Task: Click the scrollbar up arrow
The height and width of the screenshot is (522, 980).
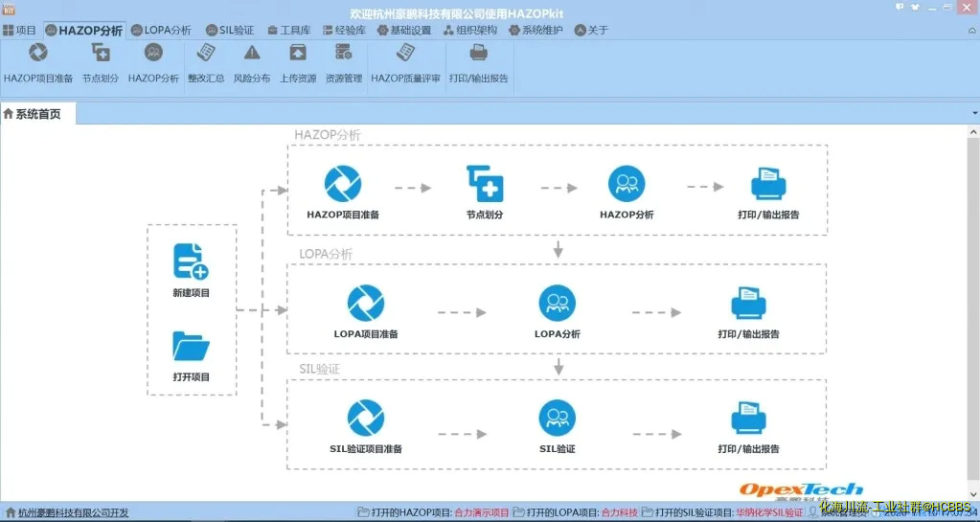Action: [x=973, y=132]
